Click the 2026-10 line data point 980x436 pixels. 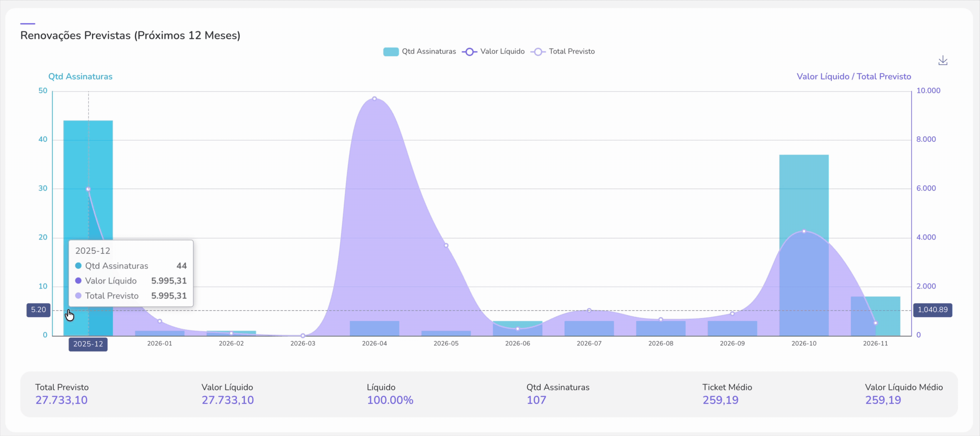(803, 231)
